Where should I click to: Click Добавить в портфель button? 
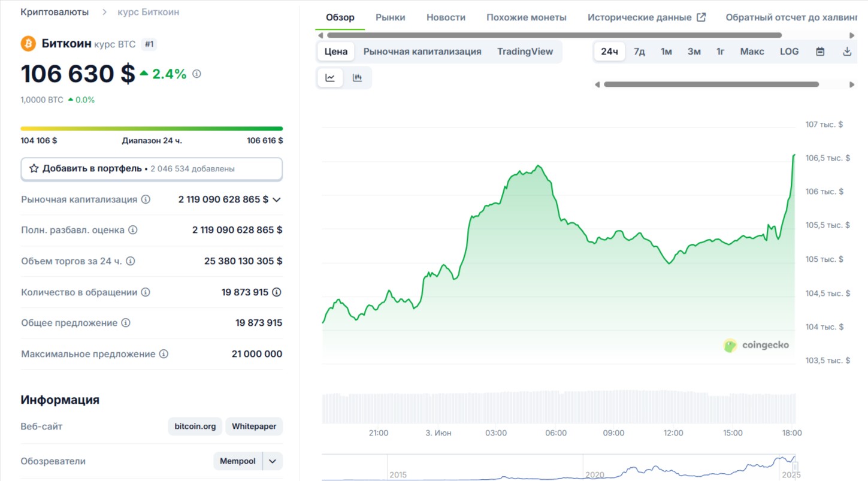click(152, 169)
